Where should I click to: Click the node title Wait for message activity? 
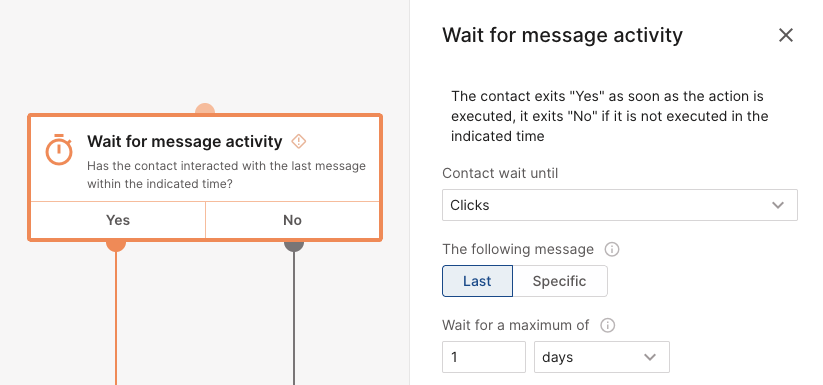(185, 141)
